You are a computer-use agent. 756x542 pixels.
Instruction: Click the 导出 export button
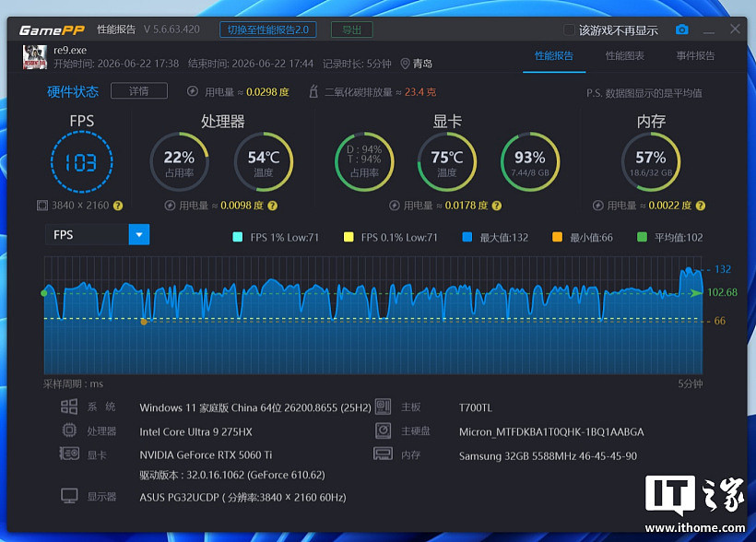tap(352, 29)
